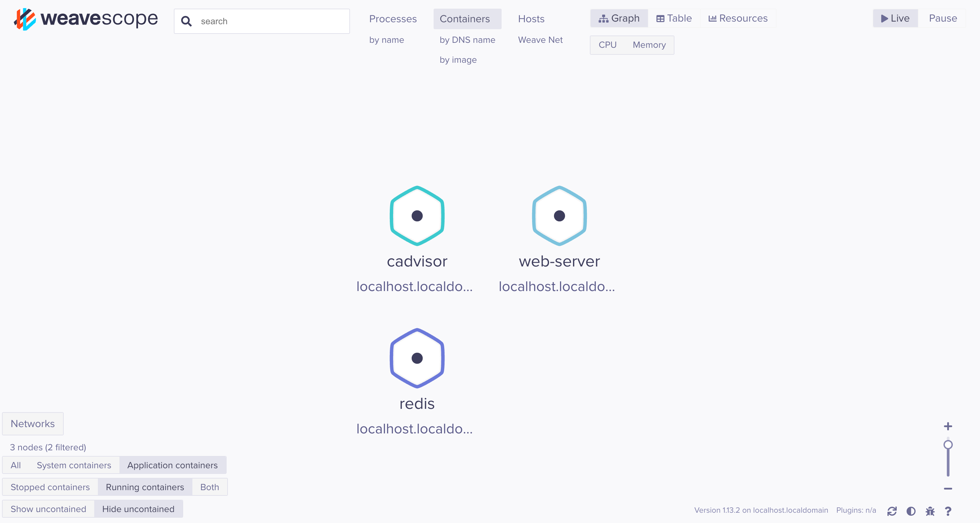Select the web-server container node
Image resolution: width=980 pixels, height=523 pixels.
pos(559,216)
